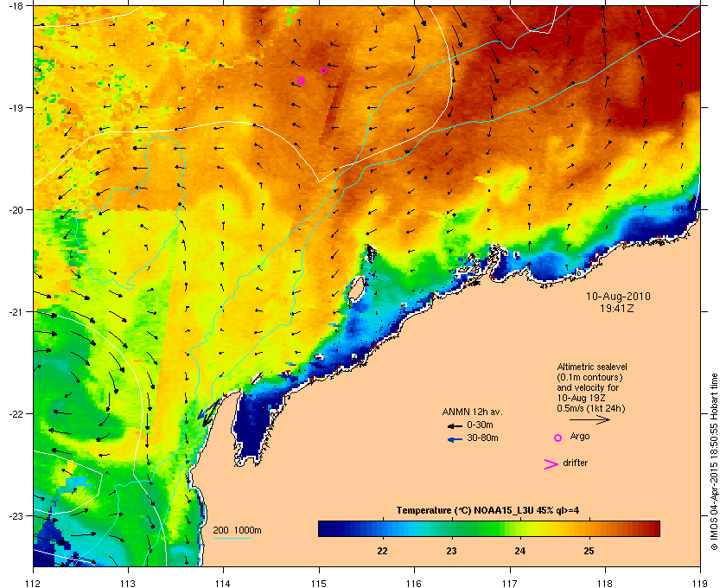Click the -23 latitude axis label
Viewport: 726px width, 588px height.
coord(15,515)
